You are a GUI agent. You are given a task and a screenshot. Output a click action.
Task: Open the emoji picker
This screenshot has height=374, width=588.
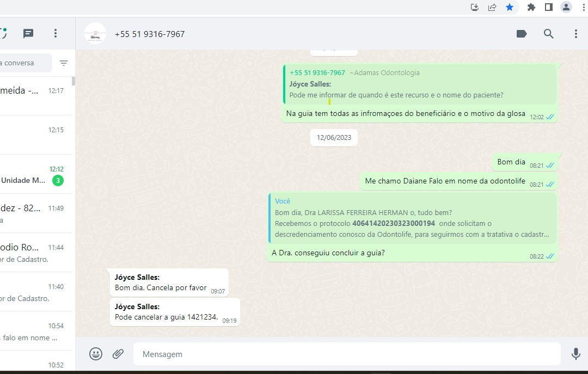(96, 354)
